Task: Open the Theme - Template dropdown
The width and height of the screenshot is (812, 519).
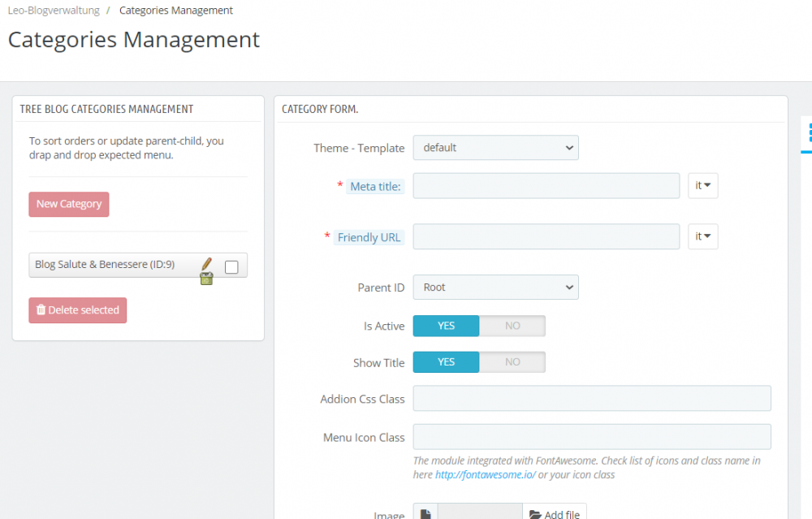Action: [495, 148]
